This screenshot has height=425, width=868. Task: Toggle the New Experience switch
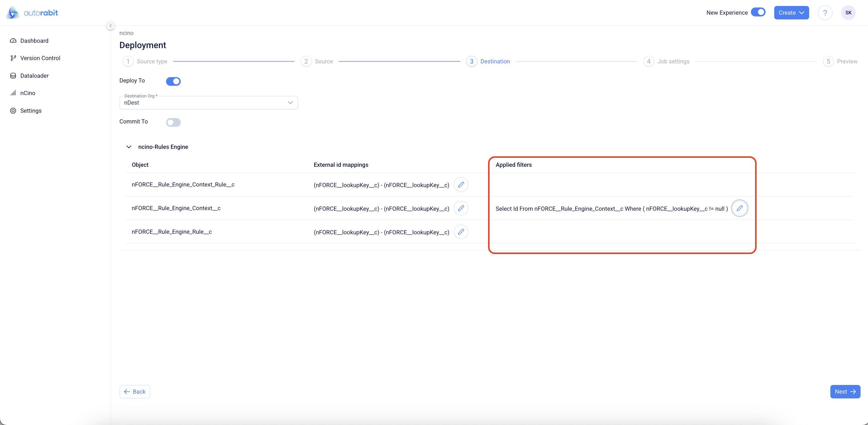pos(758,13)
